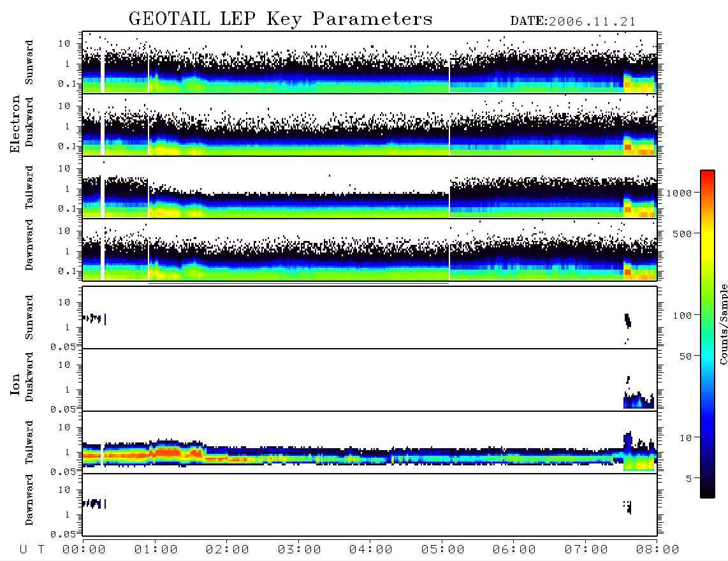Screen dimensions: 728x561
Task: Click the 'U T' axis label
Action: click(x=32, y=550)
